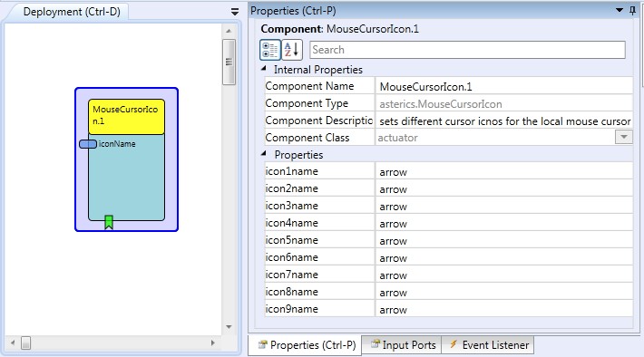
Task: Click the deployment vertical scrollbar up arrow
Action: [229, 31]
